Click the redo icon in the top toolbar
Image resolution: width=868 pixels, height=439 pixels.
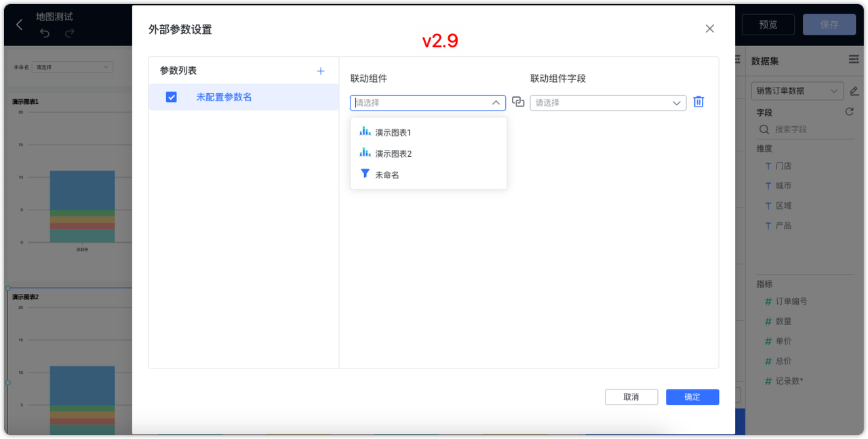tap(69, 32)
